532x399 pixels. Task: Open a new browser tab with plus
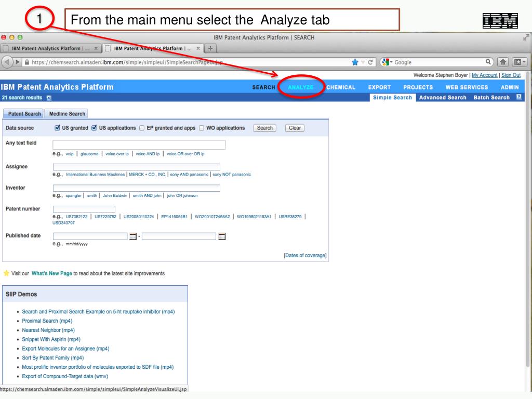(210, 48)
